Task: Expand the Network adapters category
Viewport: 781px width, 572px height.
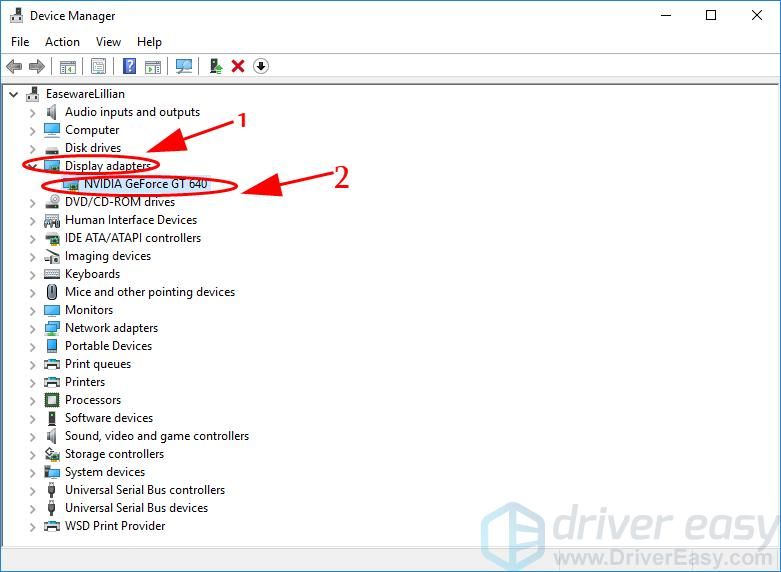Action: 32,328
